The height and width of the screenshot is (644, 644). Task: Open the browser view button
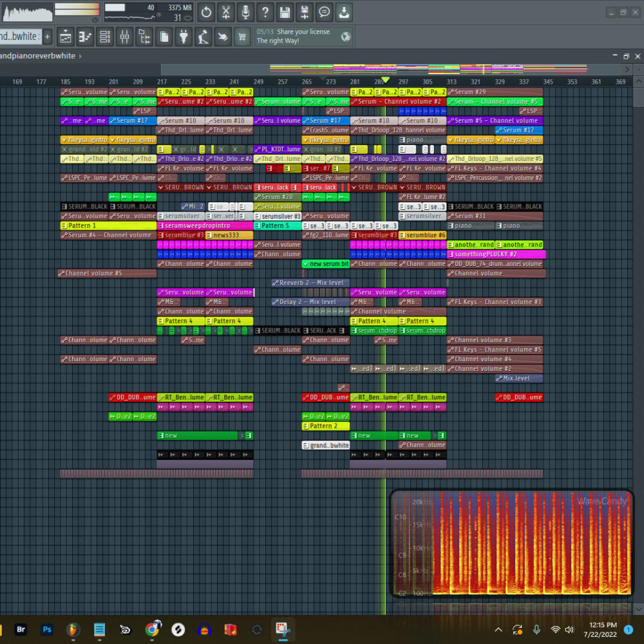click(x=144, y=37)
